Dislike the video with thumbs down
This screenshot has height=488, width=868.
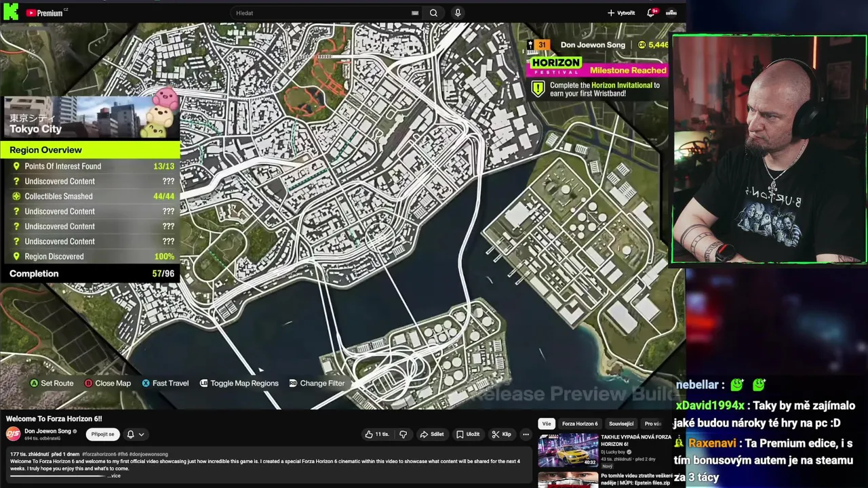click(x=403, y=434)
